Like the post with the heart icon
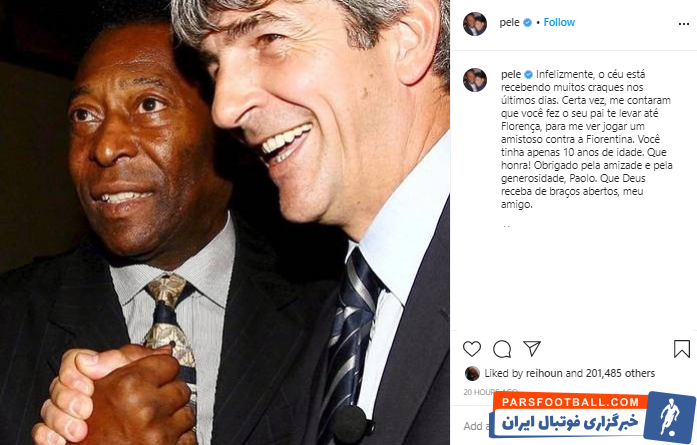The width and height of the screenshot is (697, 445). coord(472,349)
